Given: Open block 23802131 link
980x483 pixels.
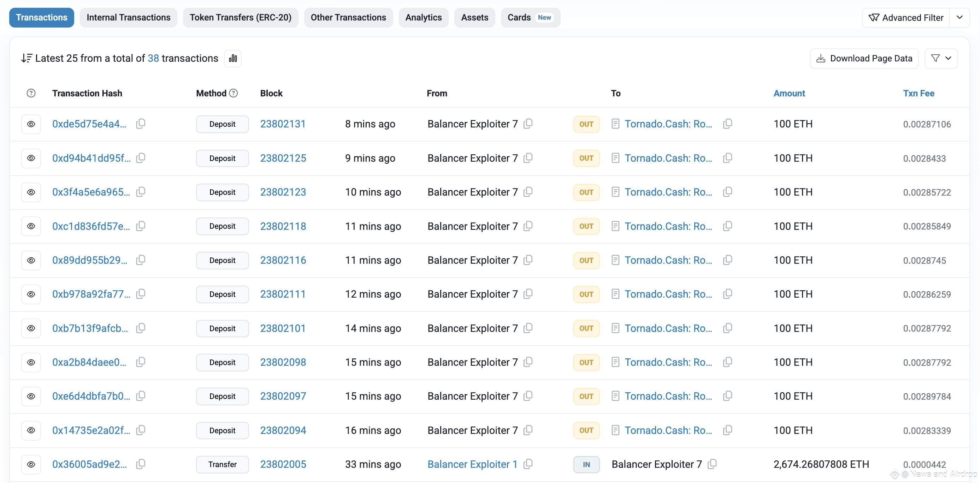Looking at the screenshot, I should coord(283,124).
